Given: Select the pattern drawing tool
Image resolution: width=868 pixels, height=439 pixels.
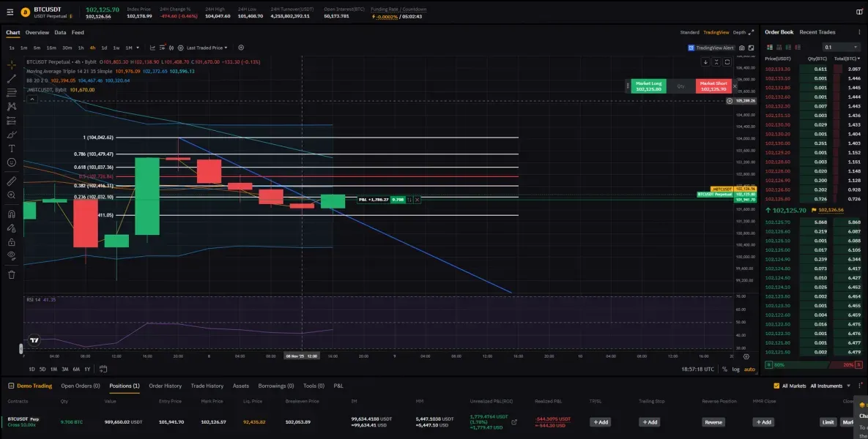Looking at the screenshot, I should coord(12,106).
